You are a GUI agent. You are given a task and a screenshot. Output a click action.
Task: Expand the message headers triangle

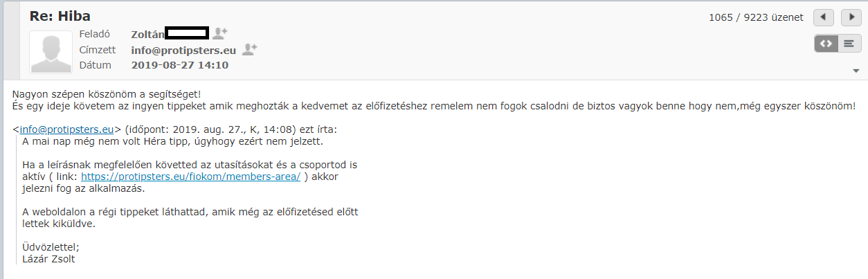(x=856, y=71)
